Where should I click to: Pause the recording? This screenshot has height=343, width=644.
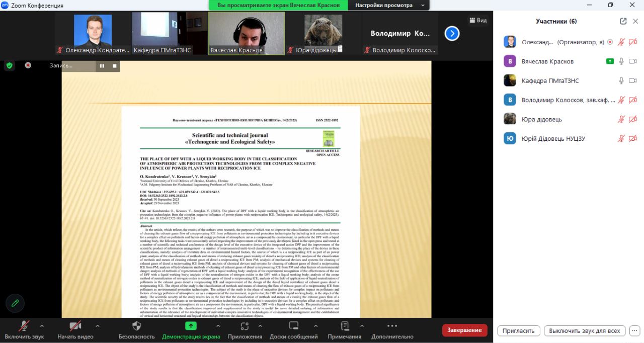tap(102, 66)
